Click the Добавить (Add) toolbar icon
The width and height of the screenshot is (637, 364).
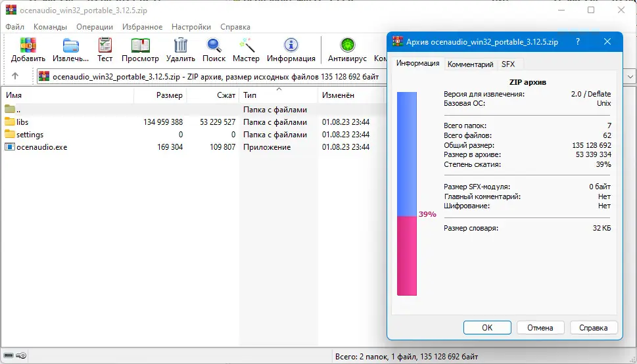click(28, 45)
